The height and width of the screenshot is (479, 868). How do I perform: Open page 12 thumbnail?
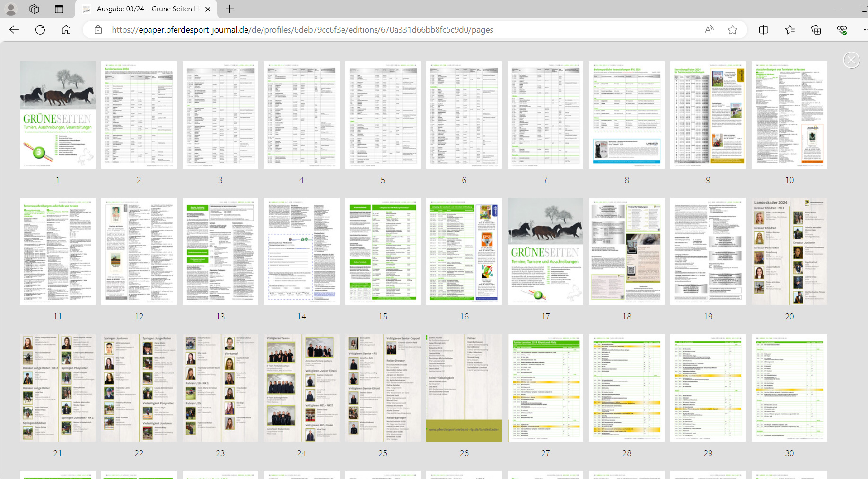tap(139, 251)
